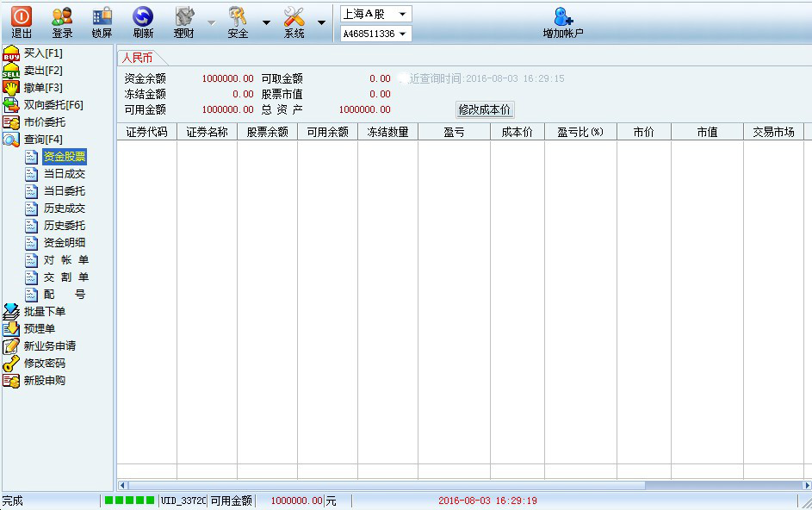812x510 pixels.
Task: Select 当日成交 under the query menu
Action: (x=65, y=174)
